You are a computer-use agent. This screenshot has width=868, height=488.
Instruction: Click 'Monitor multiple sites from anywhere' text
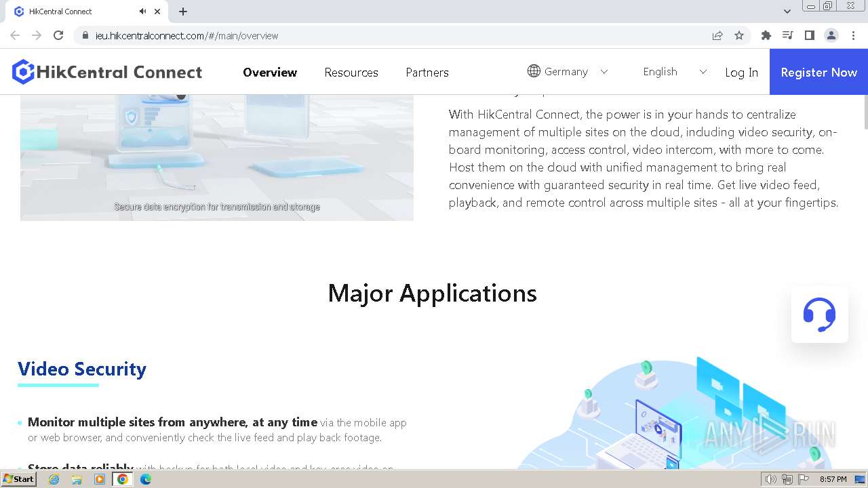click(172, 422)
